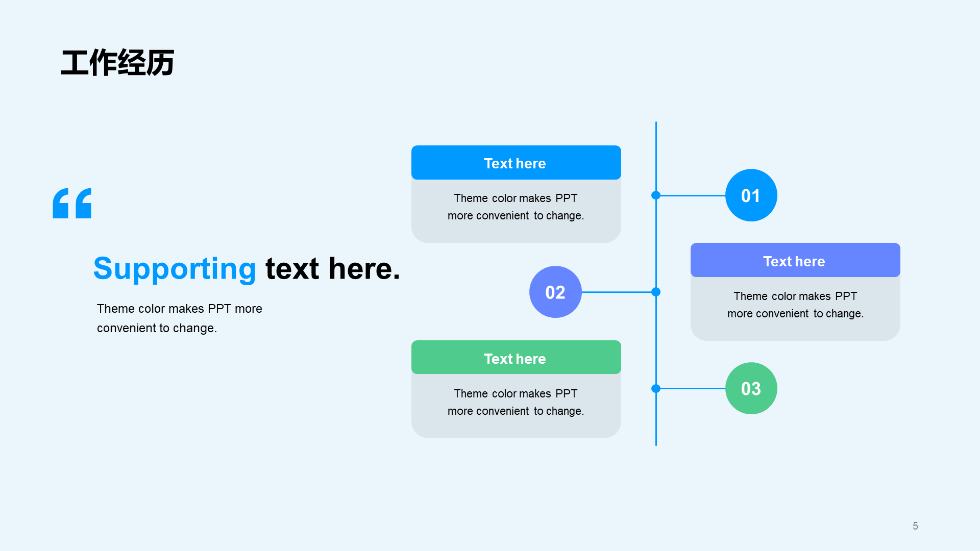Click the green header bar of third card

[x=515, y=358]
